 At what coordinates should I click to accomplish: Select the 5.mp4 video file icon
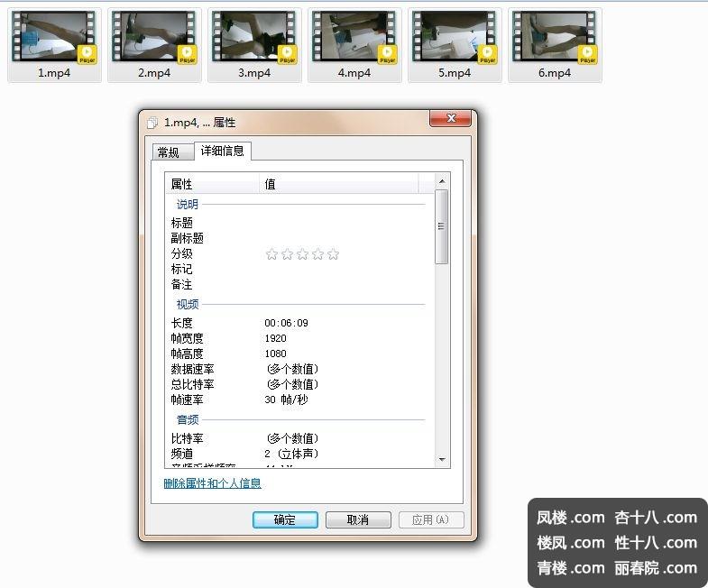pyautogui.click(x=455, y=38)
